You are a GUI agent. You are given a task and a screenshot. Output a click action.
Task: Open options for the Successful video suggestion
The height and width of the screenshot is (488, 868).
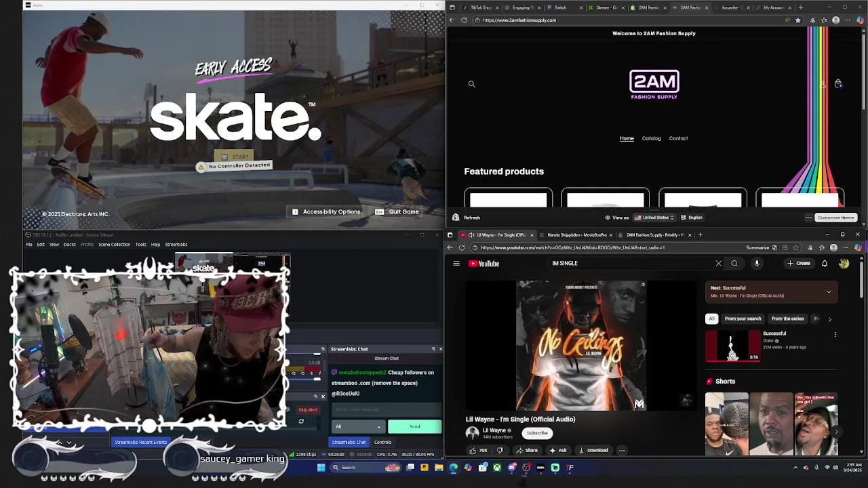pyautogui.click(x=835, y=335)
